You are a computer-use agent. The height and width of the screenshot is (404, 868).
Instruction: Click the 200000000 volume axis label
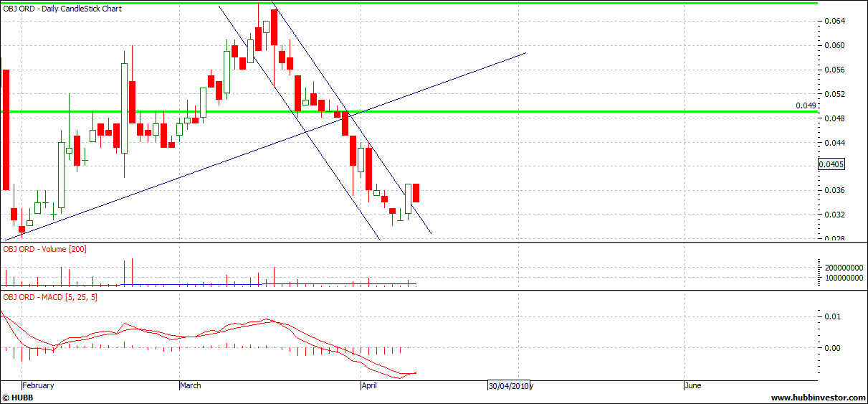[x=841, y=267]
